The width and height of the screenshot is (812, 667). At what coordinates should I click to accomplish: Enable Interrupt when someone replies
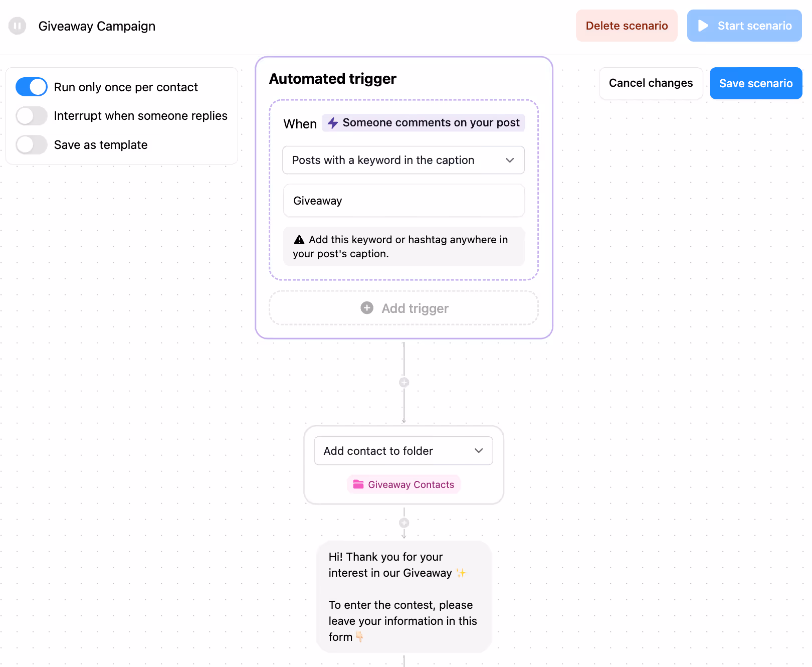(31, 116)
